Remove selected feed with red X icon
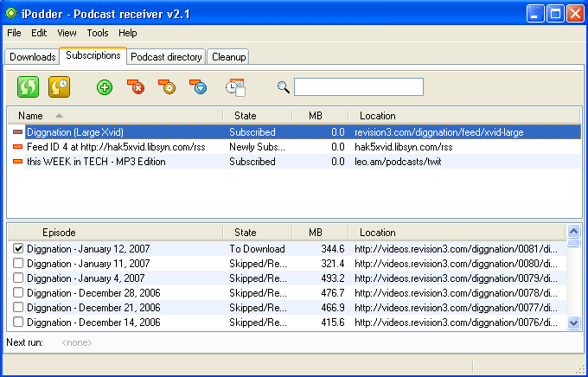Viewport: 588px width, 377px height. coord(136,87)
